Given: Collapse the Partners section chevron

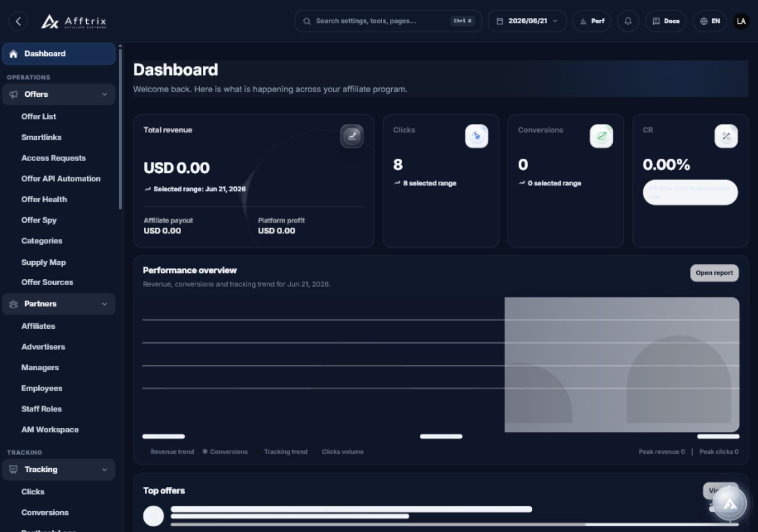Looking at the screenshot, I should click(x=104, y=304).
